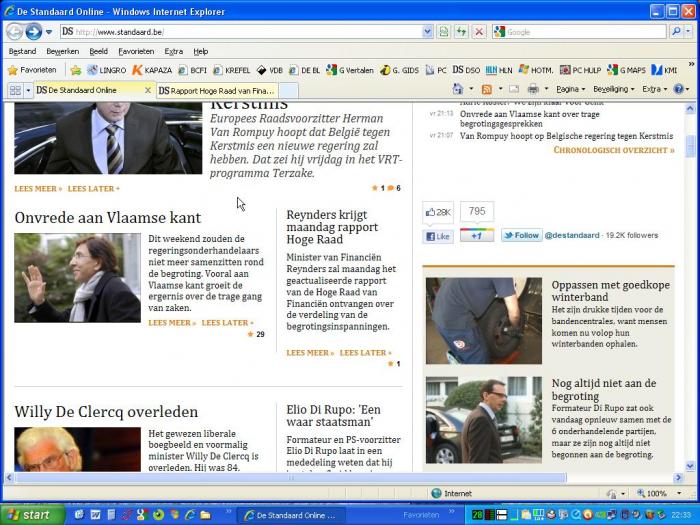Open the tab list dropdown arrow

click(x=28, y=90)
